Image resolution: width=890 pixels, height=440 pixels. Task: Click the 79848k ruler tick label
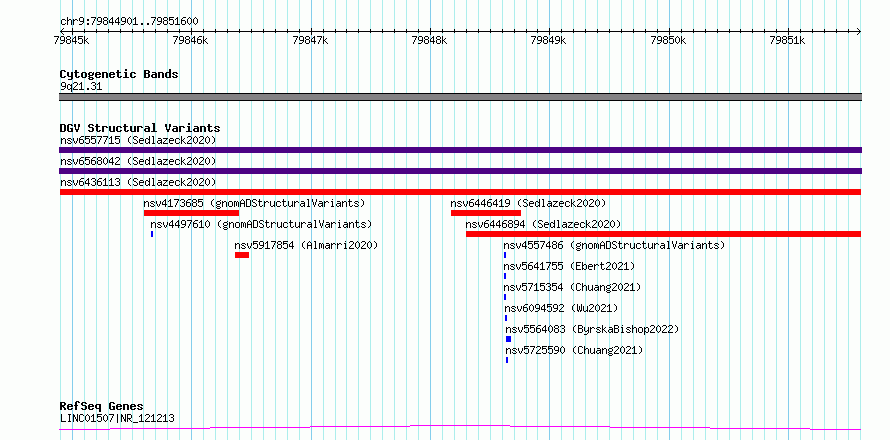pos(430,40)
